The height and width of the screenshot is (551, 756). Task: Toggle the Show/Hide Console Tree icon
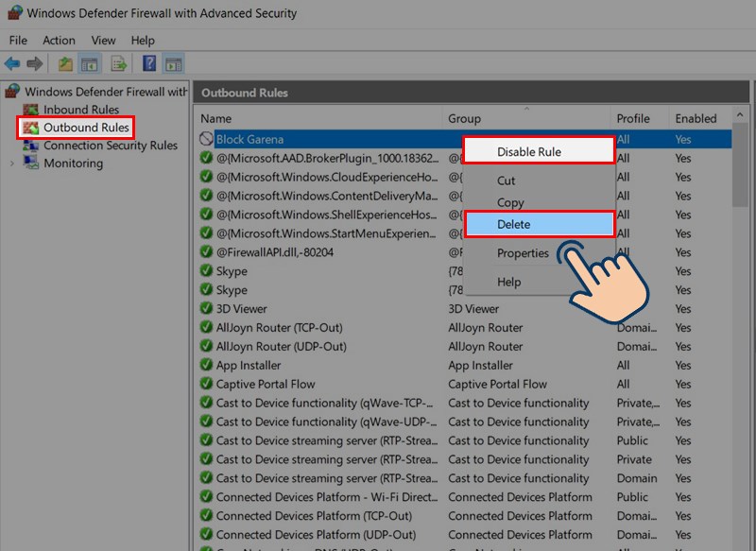(x=89, y=63)
